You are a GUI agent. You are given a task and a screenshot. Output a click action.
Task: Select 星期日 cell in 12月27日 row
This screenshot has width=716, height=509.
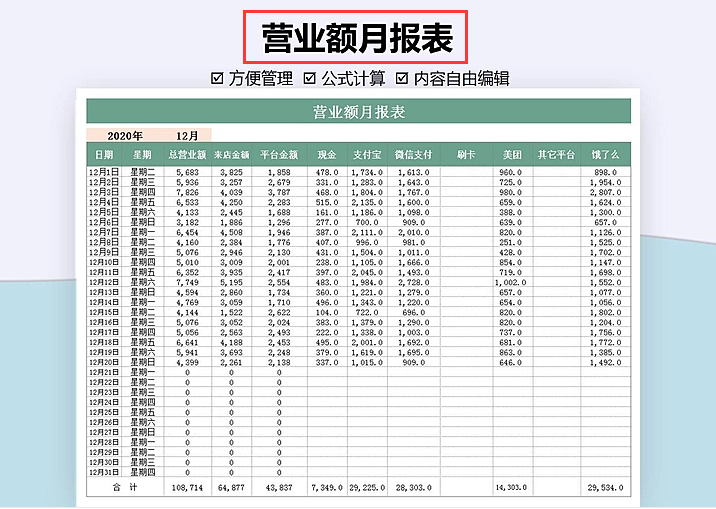point(142,433)
